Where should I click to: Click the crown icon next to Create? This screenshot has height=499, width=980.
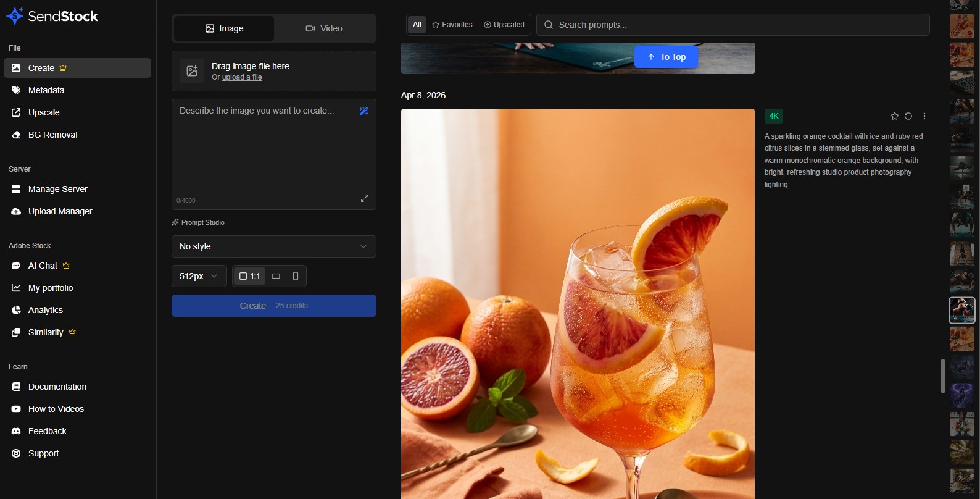63,68
